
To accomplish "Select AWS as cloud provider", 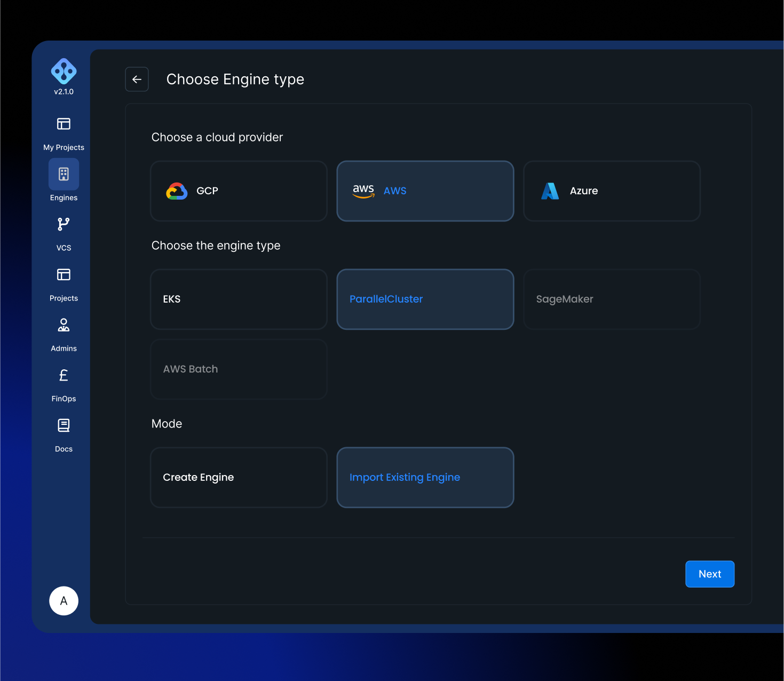I will (425, 191).
